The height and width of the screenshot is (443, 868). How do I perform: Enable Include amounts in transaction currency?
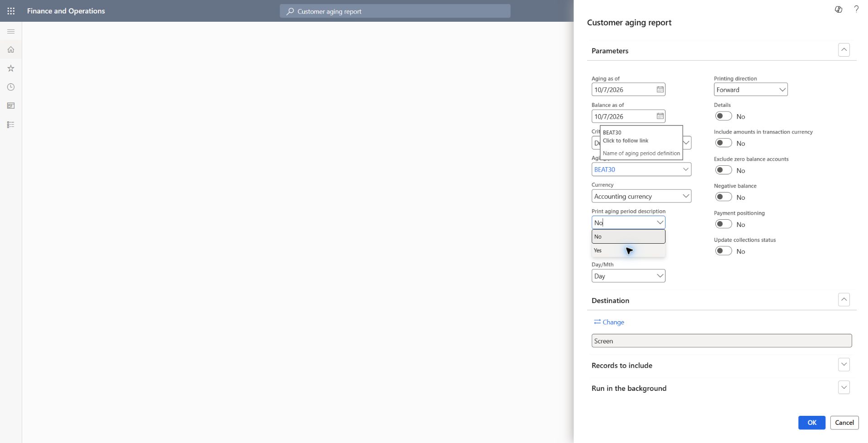[x=723, y=143]
